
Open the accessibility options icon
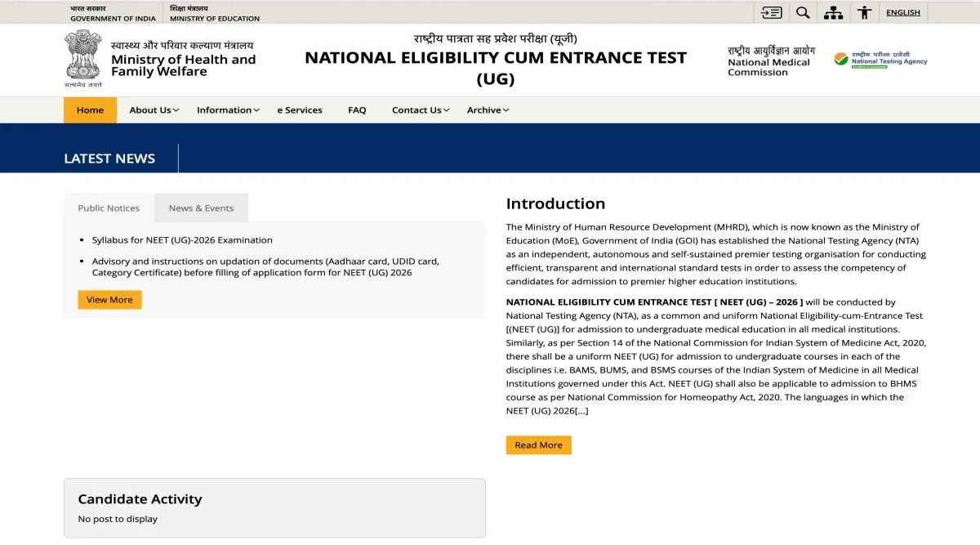coord(863,12)
